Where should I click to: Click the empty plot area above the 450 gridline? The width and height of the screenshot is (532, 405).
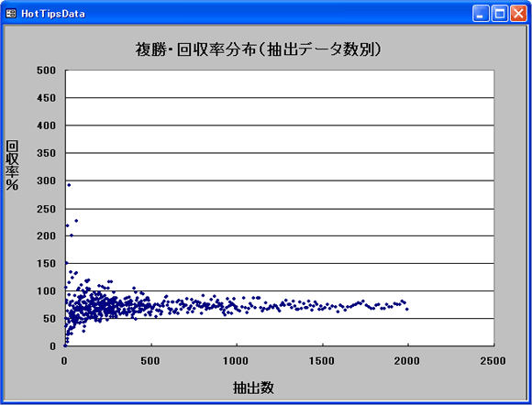[280, 84]
